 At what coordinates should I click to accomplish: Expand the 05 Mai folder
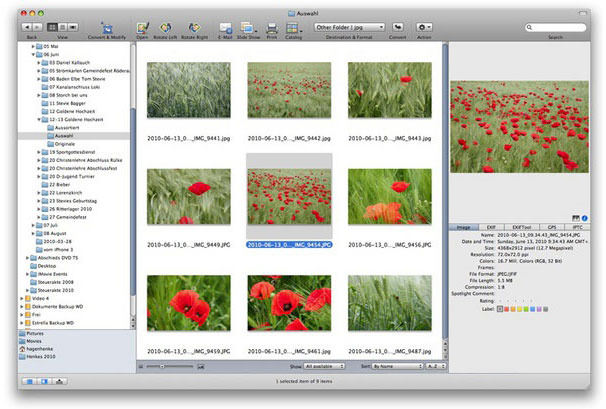click(x=31, y=47)
